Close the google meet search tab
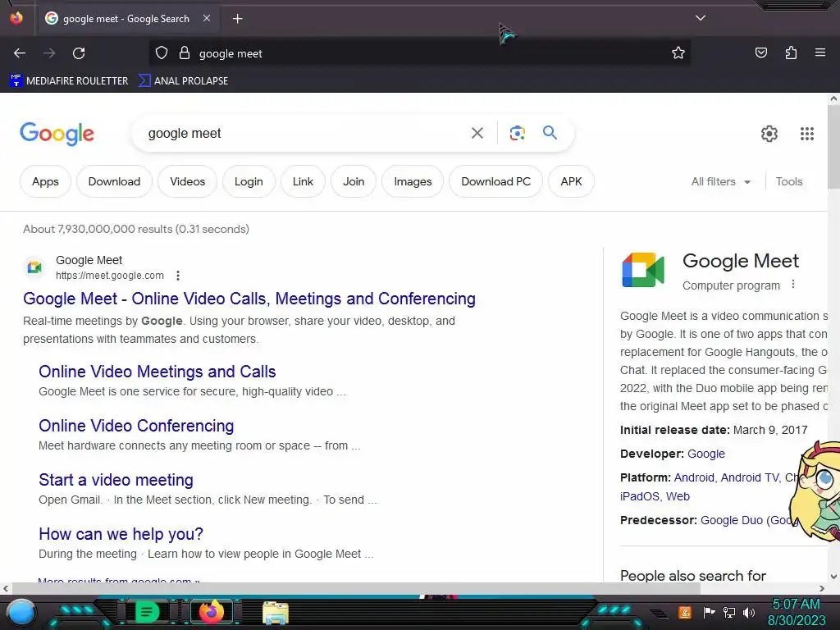The height and width of the screenshot is (630, 840). pos(207,18)
